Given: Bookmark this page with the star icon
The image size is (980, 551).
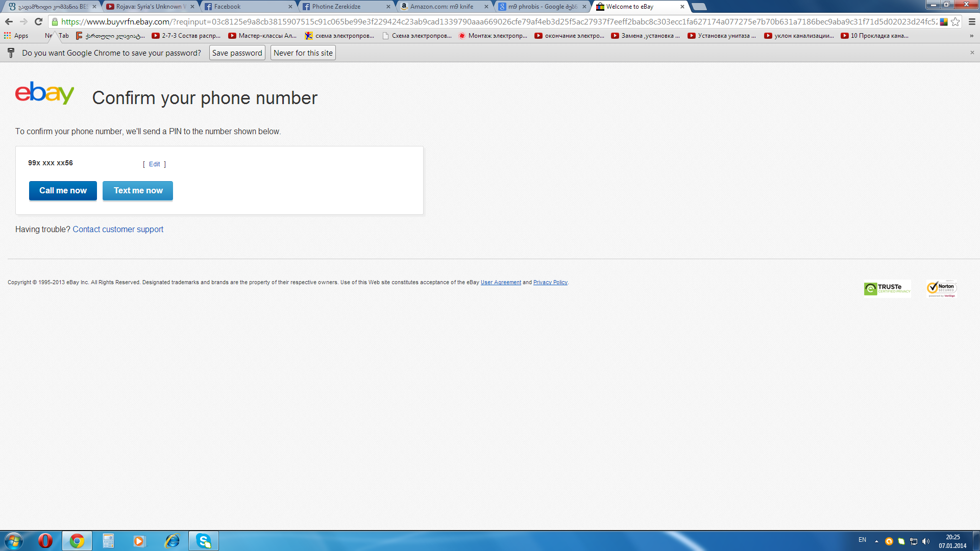Looking at the screenshot, I should tap(955, 21).
